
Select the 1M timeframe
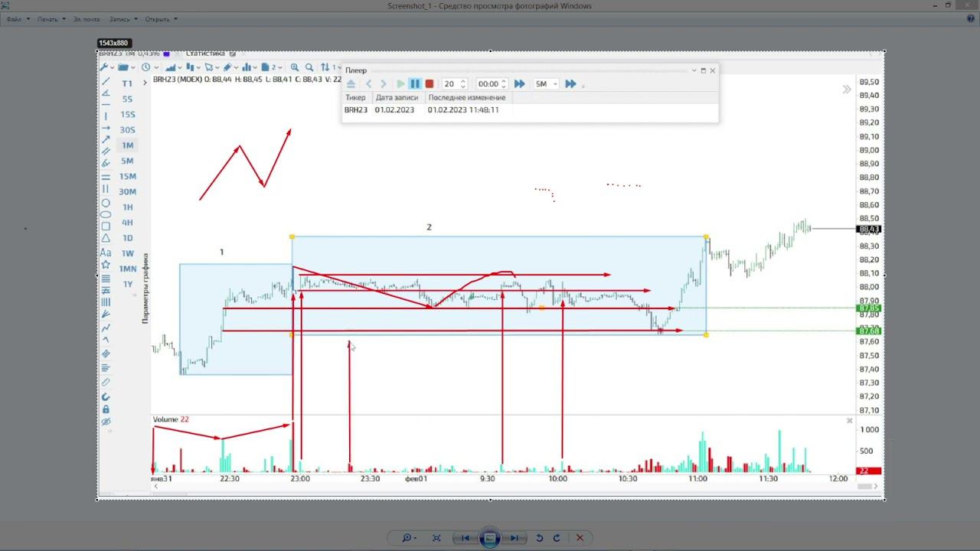(127, 145)
